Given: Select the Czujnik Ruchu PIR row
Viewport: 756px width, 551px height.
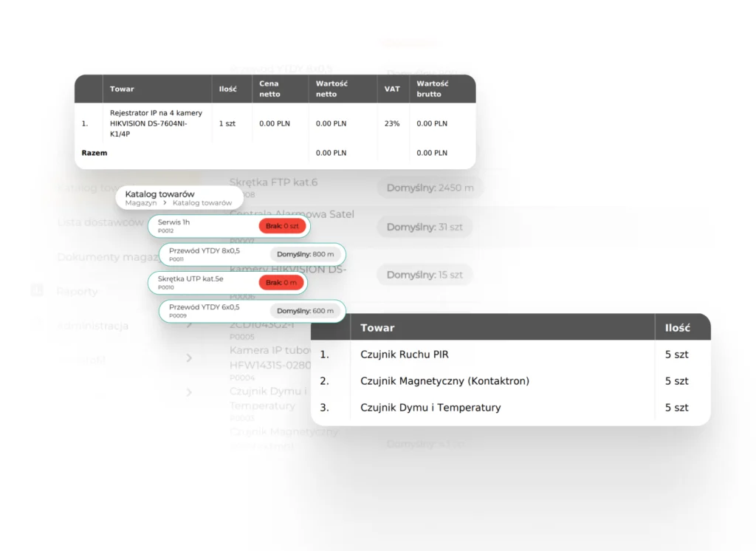Looking at the screenshot, I should [x=404, y=355].
